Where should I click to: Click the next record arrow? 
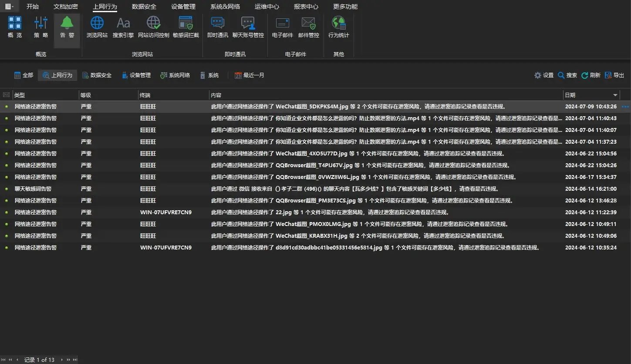point(62,360)
